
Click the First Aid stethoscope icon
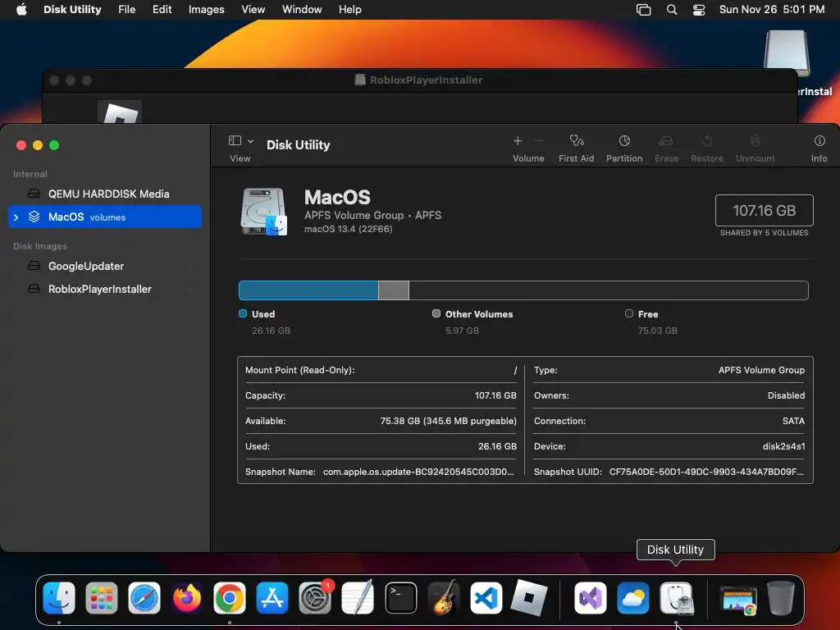click(x=577, y=141)
